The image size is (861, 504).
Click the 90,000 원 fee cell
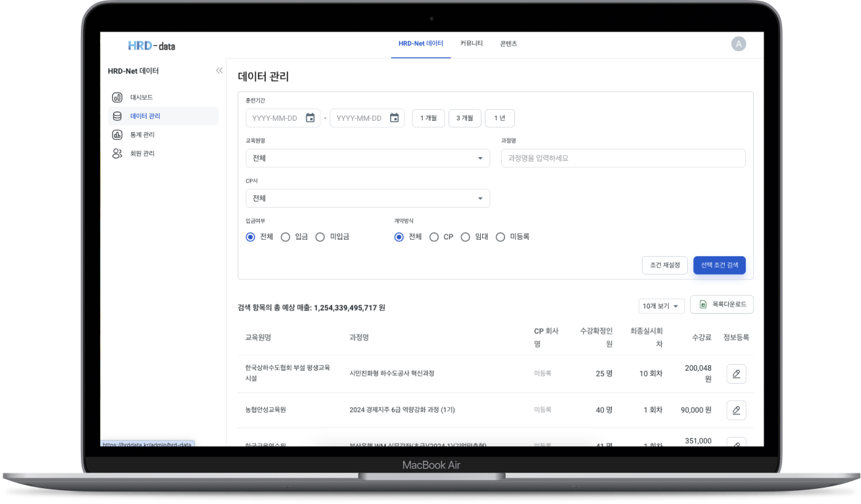697,410
